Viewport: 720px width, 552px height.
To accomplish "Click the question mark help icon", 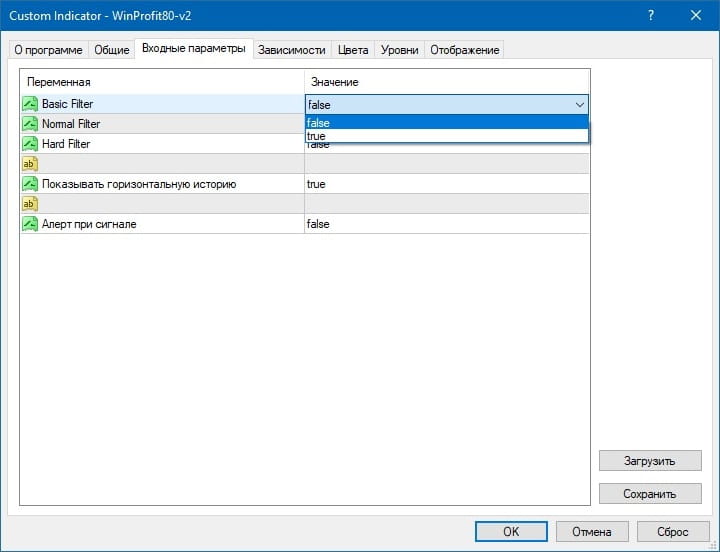I will [651, 16].
